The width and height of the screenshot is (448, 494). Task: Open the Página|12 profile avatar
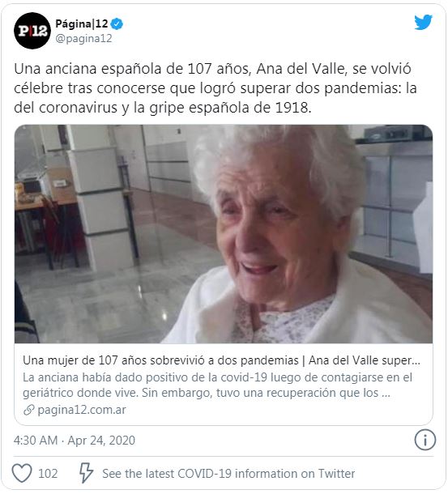click(x=32, y=31)
